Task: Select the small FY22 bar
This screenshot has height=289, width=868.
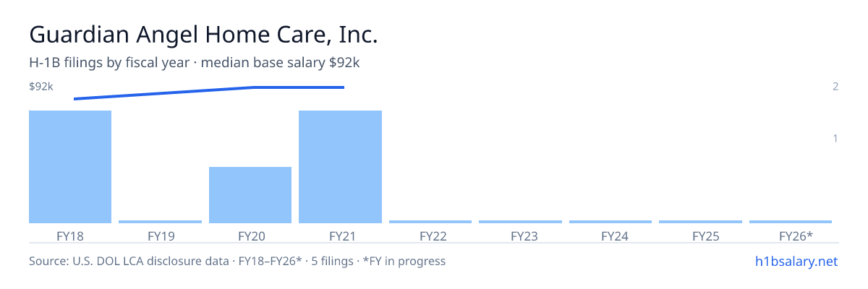Action: click(430, 222)
